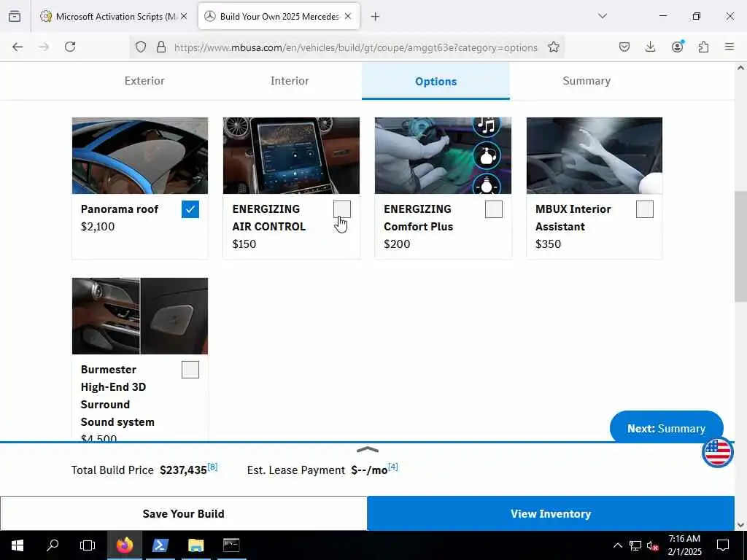Viewport: 747px width, 560px height.
Task: Click the ENERGIZING AIR CONTROL title
Action: (269, 217)
